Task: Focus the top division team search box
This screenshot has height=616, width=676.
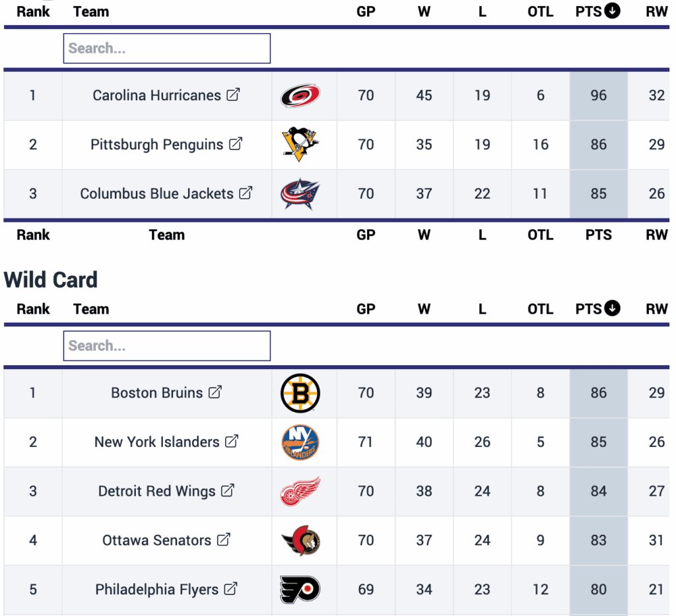Action: point(167,48)
